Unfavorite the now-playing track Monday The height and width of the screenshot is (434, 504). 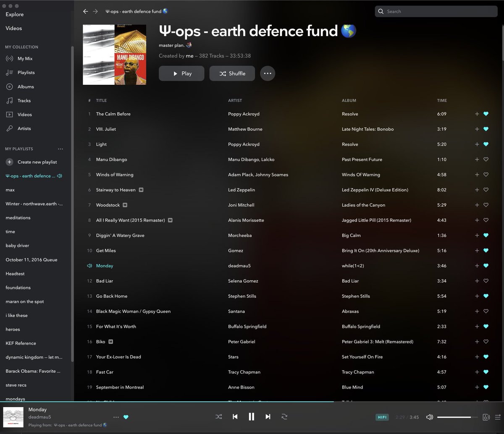126,417
